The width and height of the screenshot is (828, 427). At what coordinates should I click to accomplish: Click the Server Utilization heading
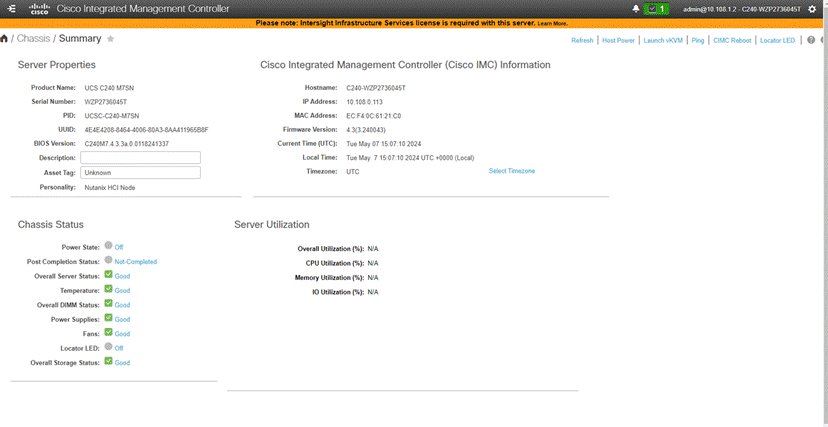(272, 224)
